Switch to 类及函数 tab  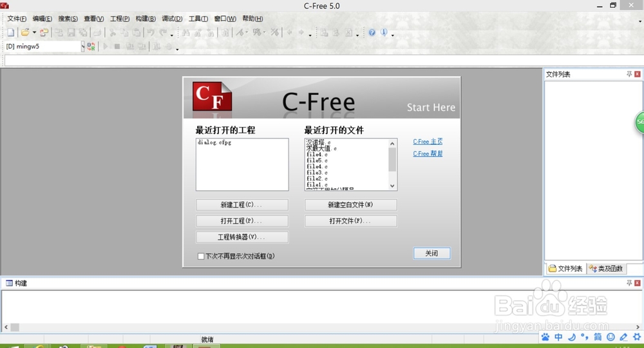pyautogui.click(x=606, y=268)
